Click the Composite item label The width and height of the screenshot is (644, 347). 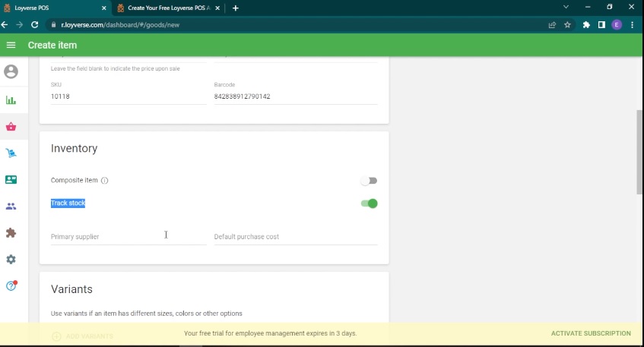(x=75, y=181)
